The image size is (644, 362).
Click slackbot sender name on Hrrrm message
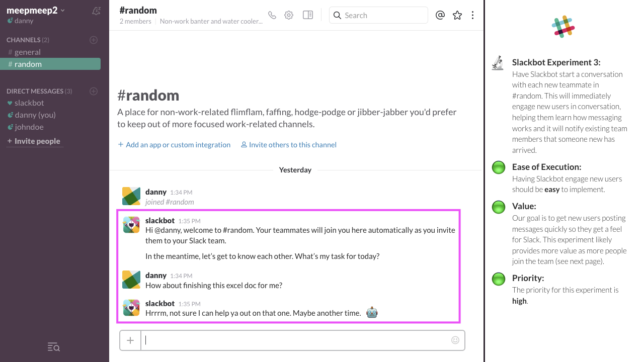pyautogui.click(x=160, y=303)
